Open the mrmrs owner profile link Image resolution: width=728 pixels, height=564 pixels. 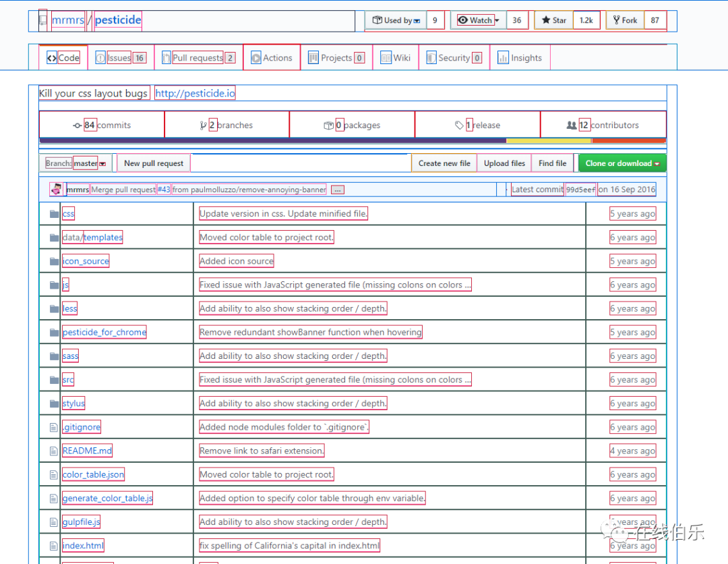[68, 20]
